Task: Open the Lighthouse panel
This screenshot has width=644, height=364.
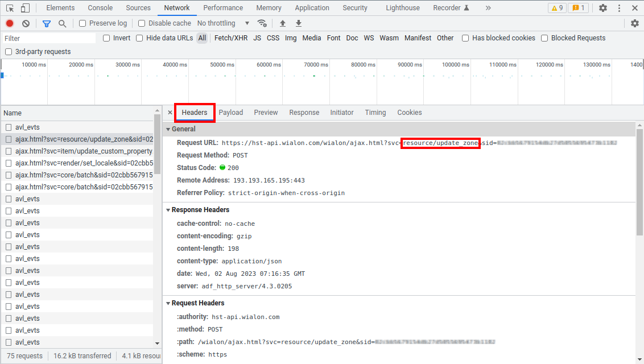Action: tap(403, 8)
